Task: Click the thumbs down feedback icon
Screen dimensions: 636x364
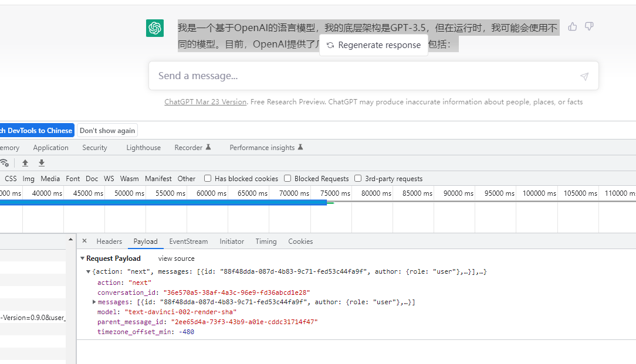Action: (589, 27)
